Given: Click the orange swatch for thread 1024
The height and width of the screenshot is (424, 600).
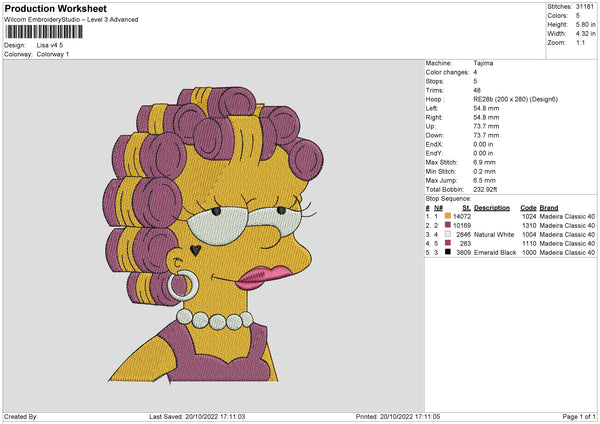Looking at the screenshot, I should click(448, 216).
